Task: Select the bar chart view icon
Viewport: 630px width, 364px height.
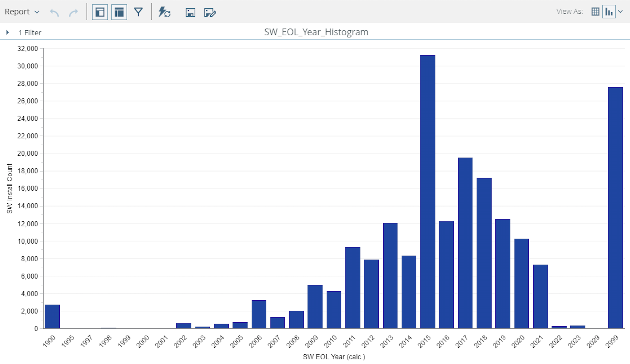Action: [x=609, y=11]
